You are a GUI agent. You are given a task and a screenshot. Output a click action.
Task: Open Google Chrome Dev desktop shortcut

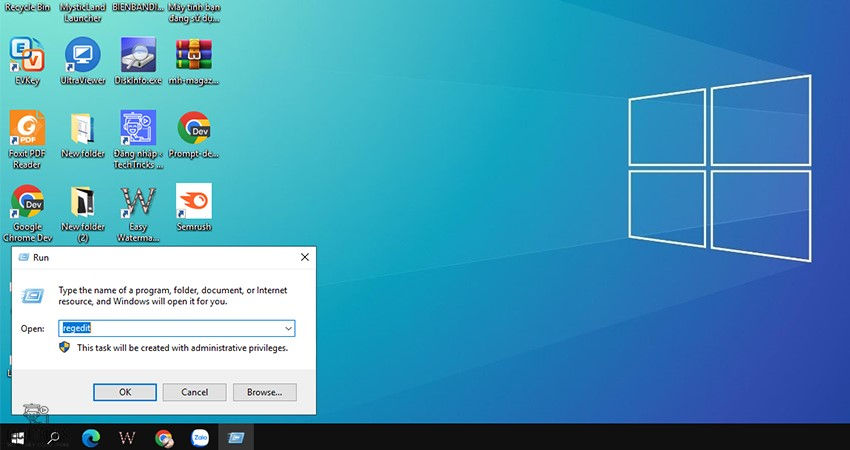click(27, 213)
